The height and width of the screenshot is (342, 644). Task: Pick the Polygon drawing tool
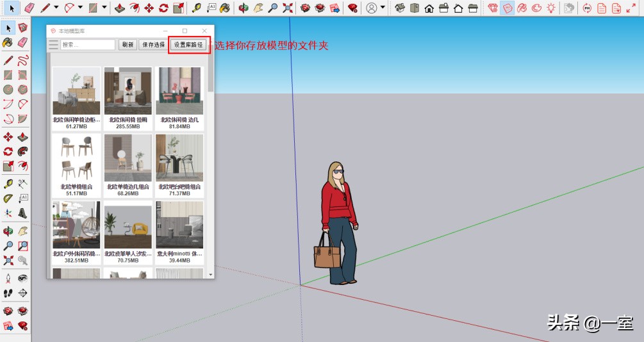point(22,90)
